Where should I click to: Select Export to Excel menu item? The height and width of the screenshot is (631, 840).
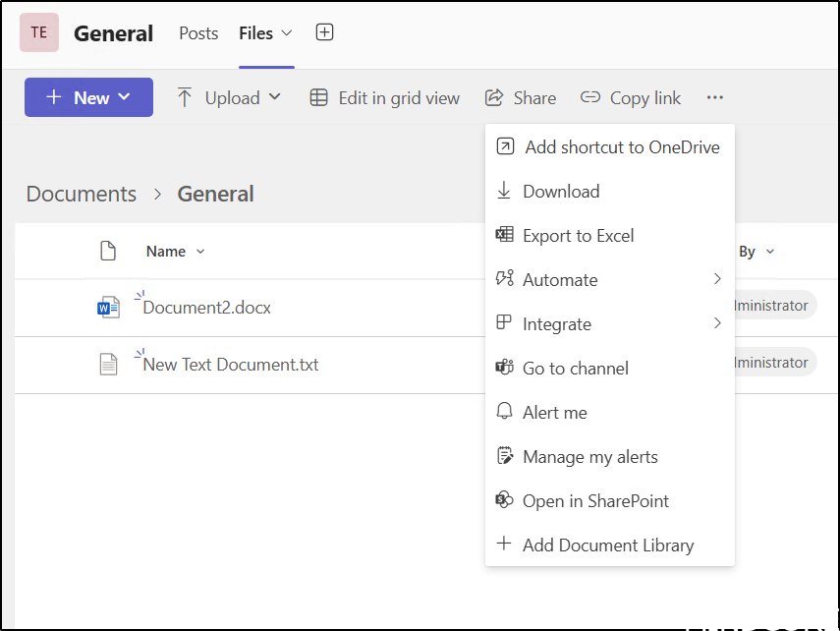pyautogui.click(x=578, y=236)
